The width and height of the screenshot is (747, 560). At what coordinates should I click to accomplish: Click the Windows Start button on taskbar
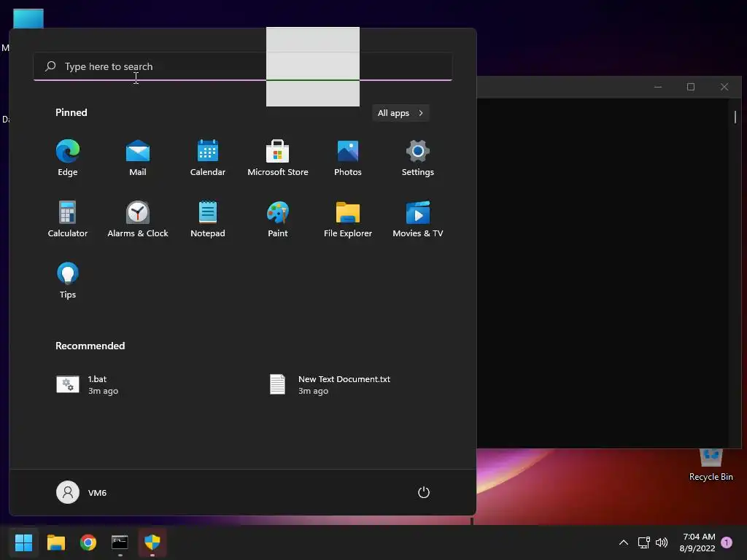[x=23, y=542]
